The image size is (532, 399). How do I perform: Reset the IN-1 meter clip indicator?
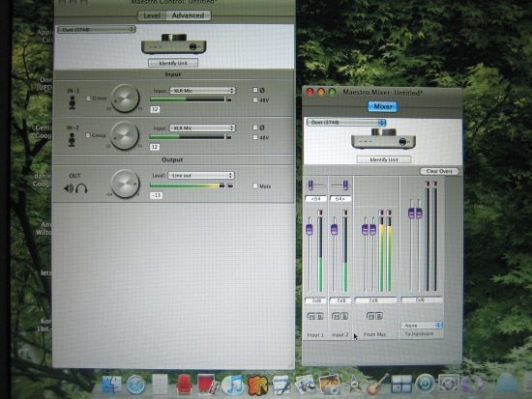229,100
